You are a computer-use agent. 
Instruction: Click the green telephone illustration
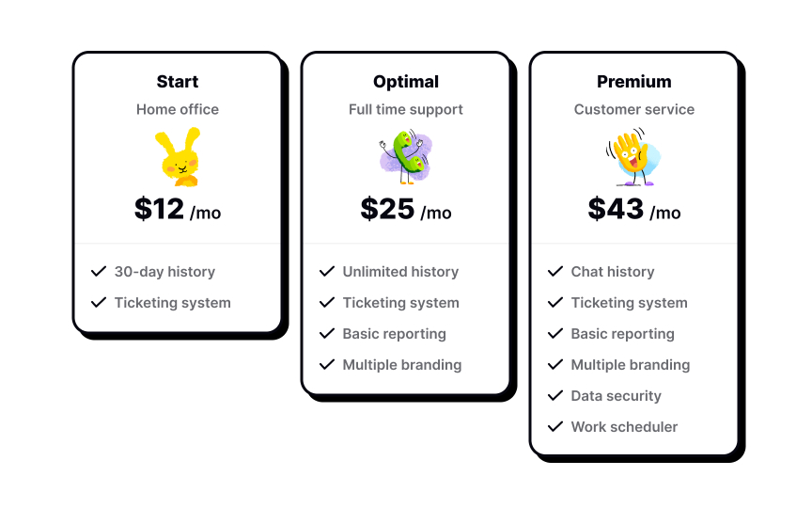(x=406, y=157)
